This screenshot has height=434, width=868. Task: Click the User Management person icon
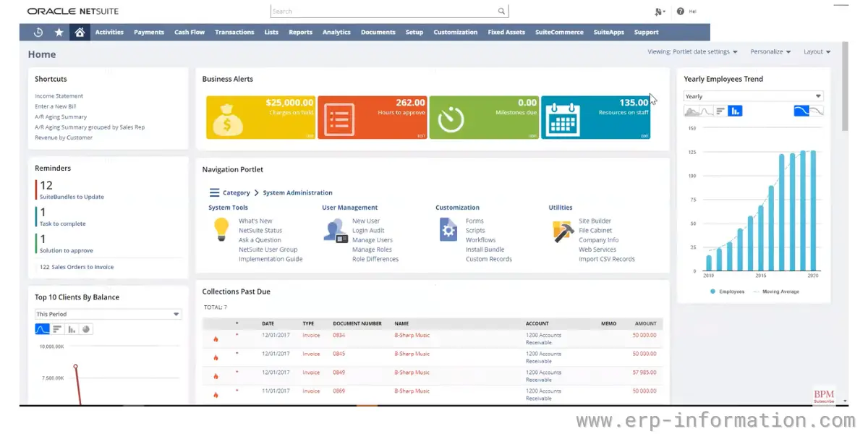pos(334,230)
